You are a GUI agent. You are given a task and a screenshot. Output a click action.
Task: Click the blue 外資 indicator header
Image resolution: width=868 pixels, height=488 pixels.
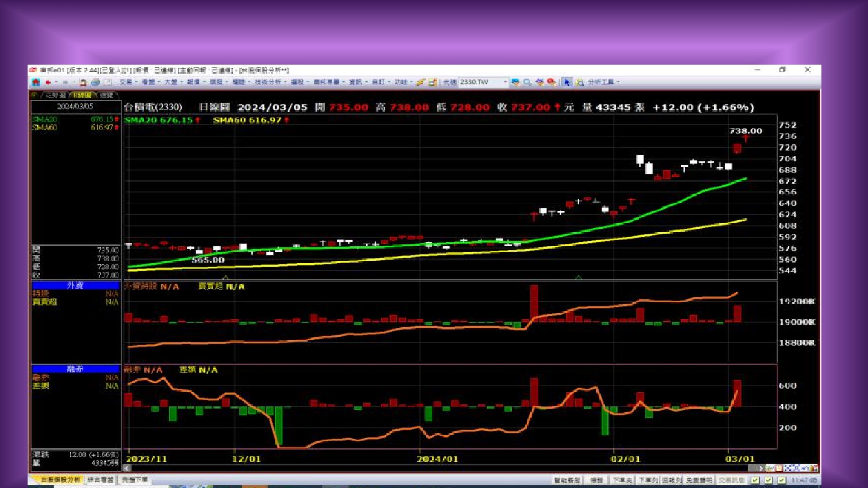coord(75,285)
